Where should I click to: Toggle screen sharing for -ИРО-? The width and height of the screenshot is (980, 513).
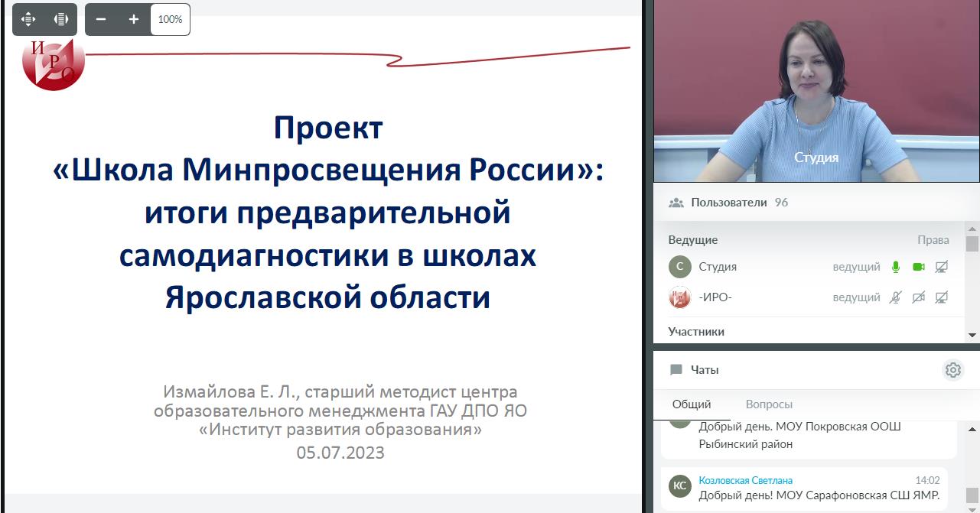pyautogui.click(x=942, y=297)
